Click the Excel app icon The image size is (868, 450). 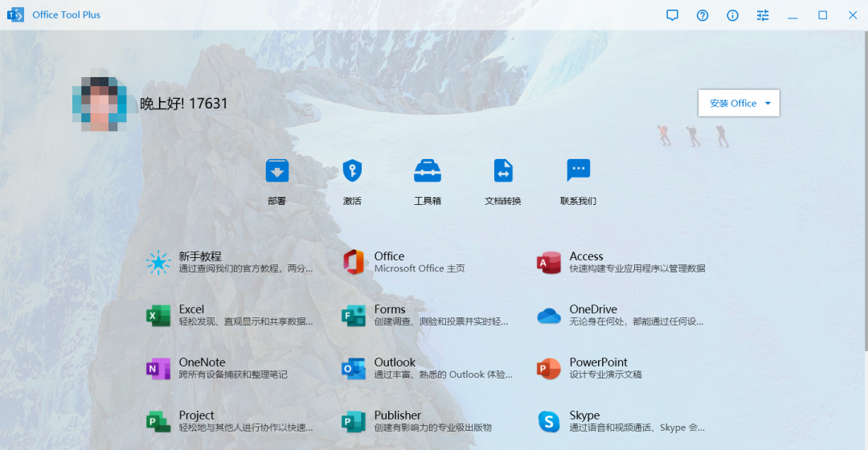pos(158,316)
